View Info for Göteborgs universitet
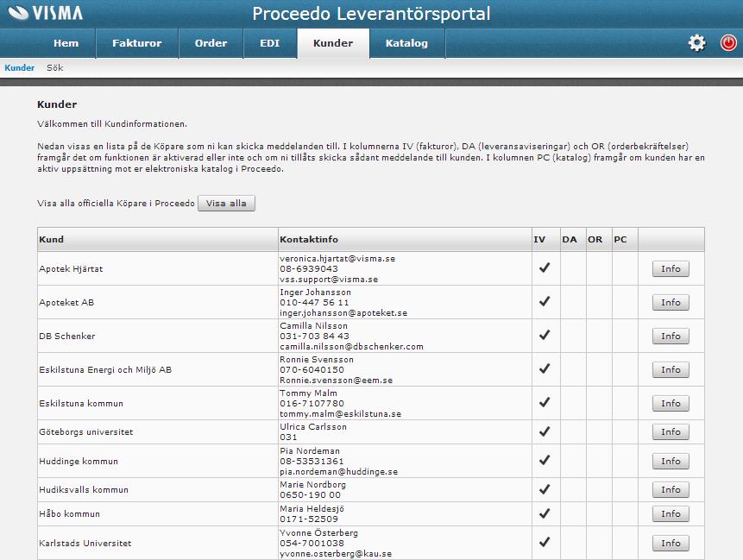This screenshot has height=560, width=743. tap(671, 431)
